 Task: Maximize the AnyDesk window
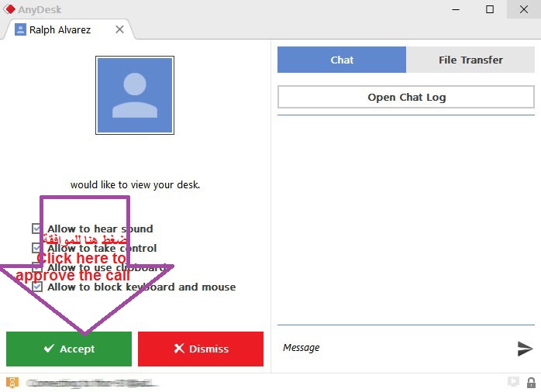tap(490, 9)
